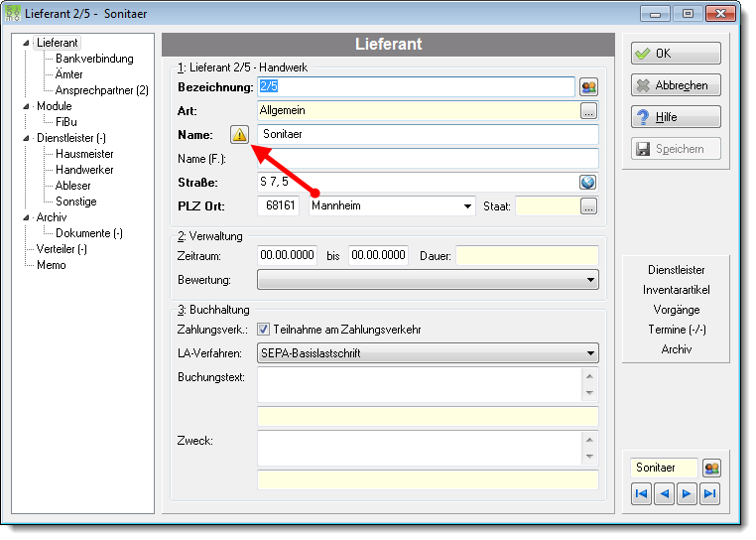Click the Straße field with S 7, 5
Viewport: 756px width, 540px height.
point(419,183)
